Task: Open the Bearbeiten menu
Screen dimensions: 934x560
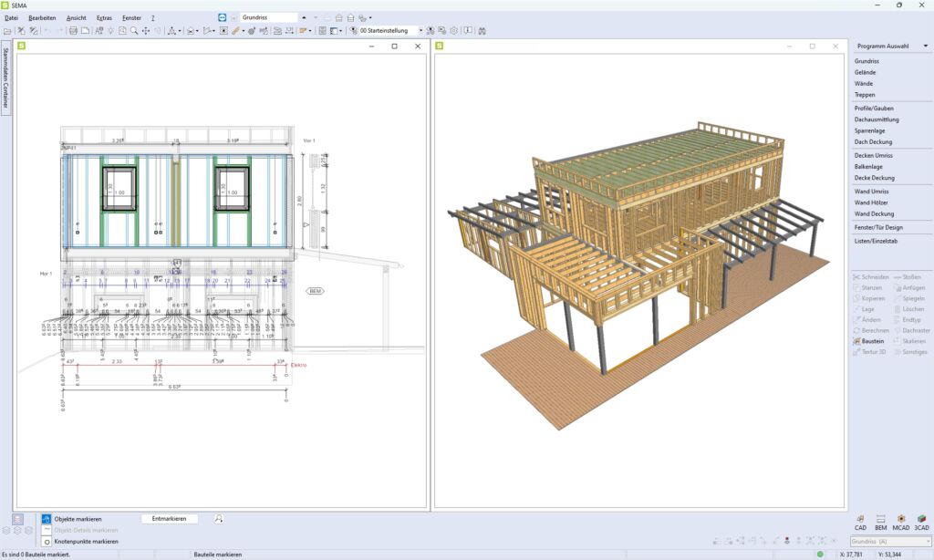Action: (x=42, y=17)
